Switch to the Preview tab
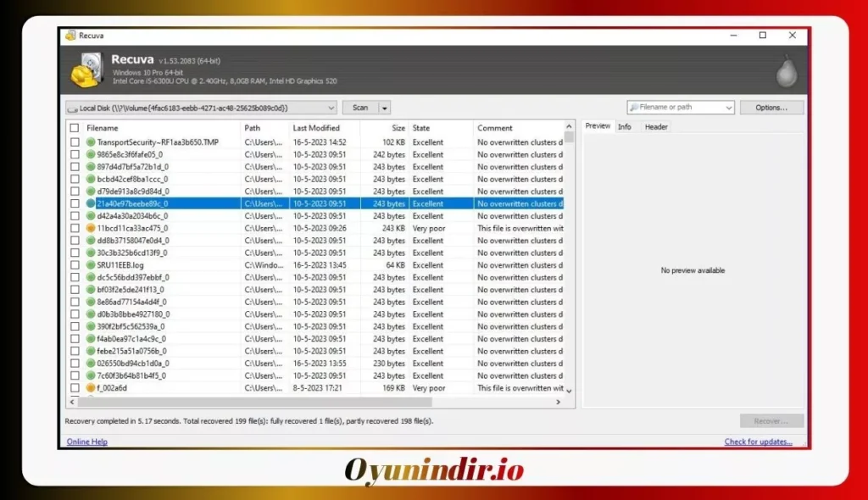Viewport: 868px width, 500px height. click(598, 126)
